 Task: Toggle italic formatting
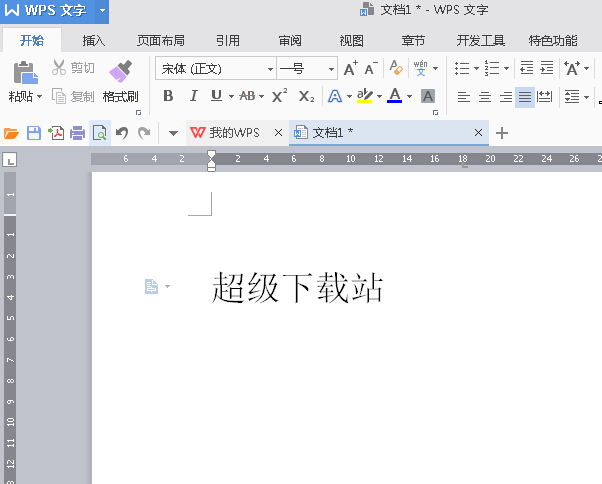coord(191,96)
